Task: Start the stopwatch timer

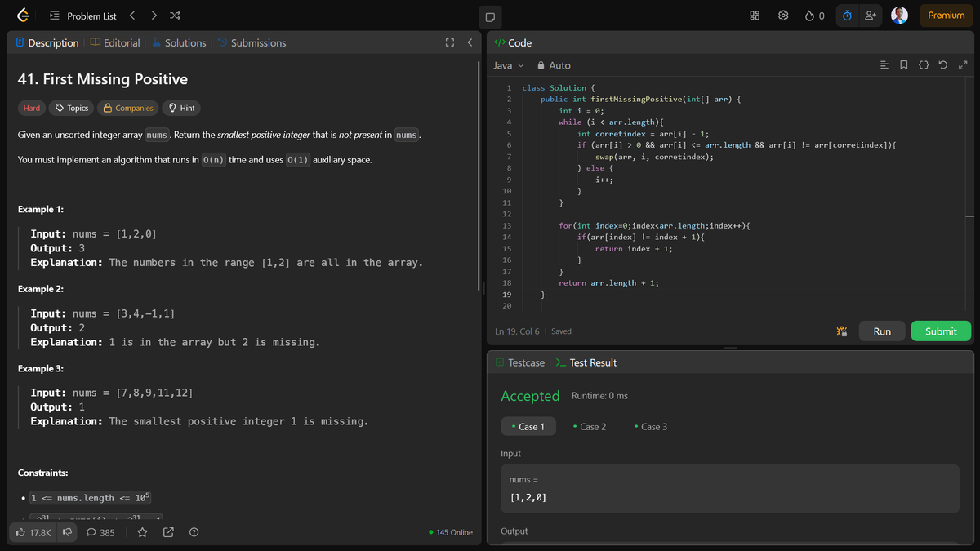Action: click(x=847, y=16)
